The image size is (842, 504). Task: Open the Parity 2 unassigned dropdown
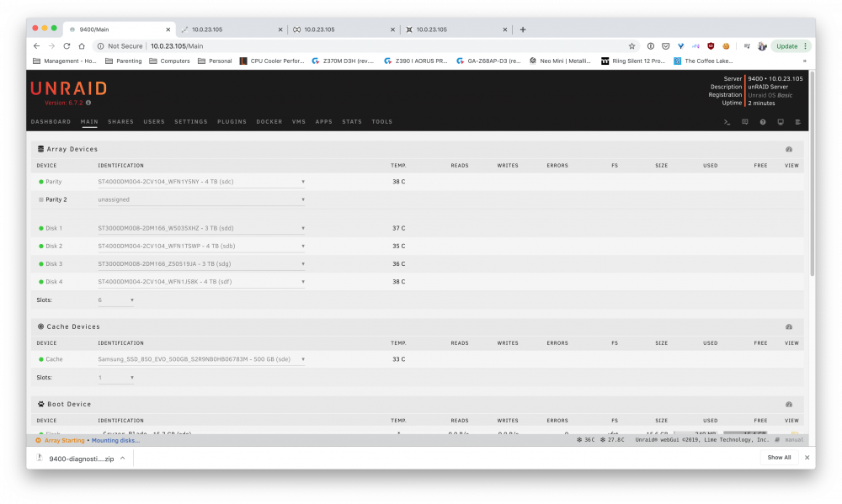click(201, 199)
